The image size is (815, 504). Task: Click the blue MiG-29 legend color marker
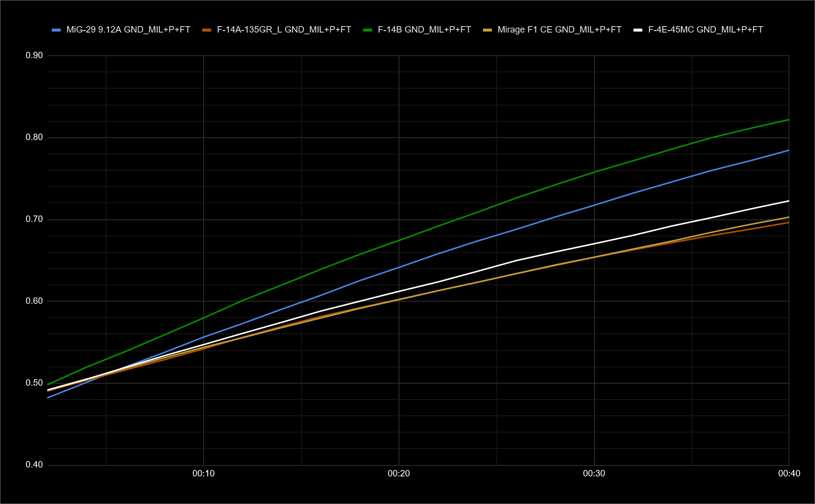tap(56, 30)
